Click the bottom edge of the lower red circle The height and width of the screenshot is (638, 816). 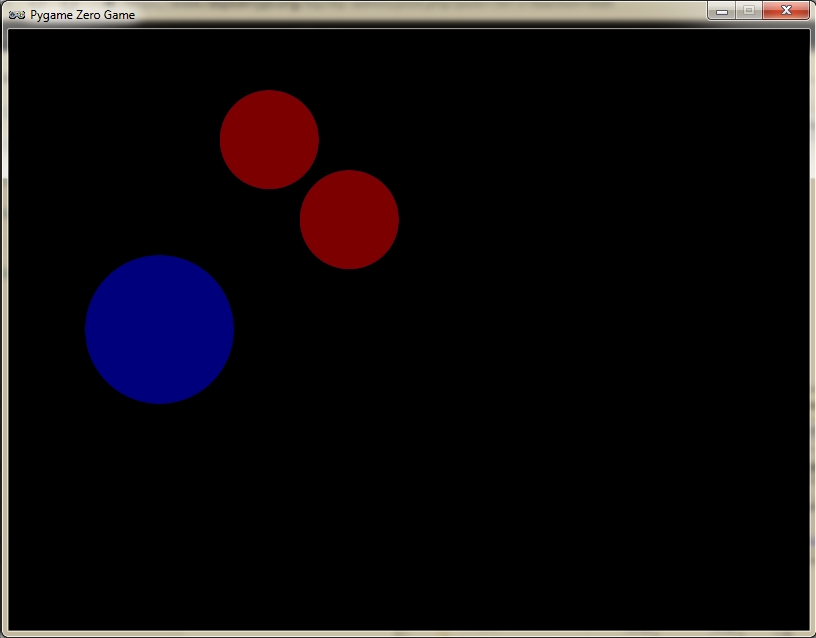point(349,267)
